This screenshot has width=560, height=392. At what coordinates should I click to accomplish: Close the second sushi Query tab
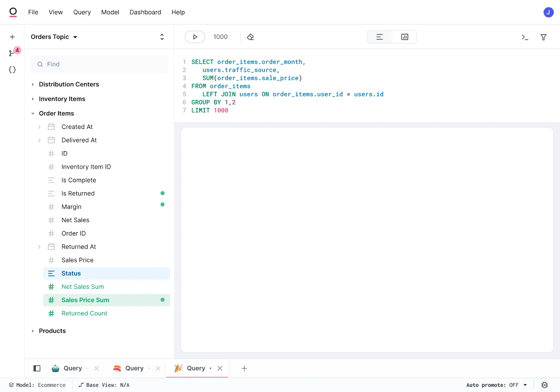pos(158,368)
